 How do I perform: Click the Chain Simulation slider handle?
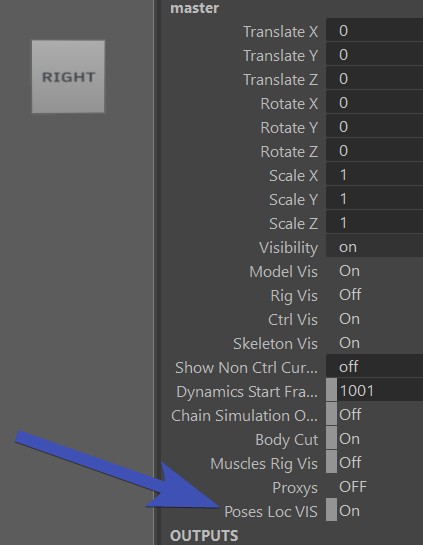coord(331,415)
